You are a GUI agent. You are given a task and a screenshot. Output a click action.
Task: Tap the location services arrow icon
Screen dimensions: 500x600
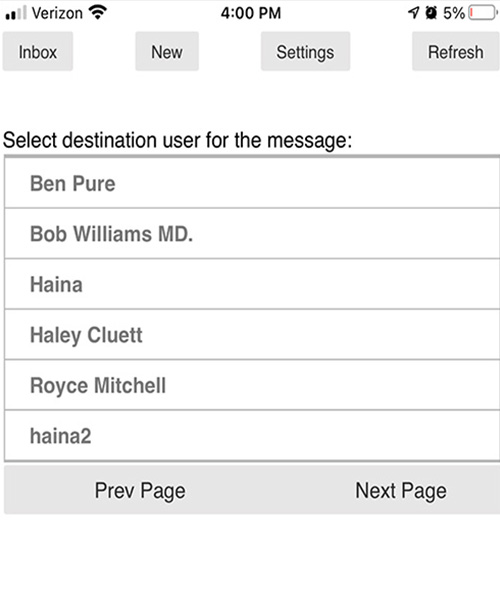[414, 13]
